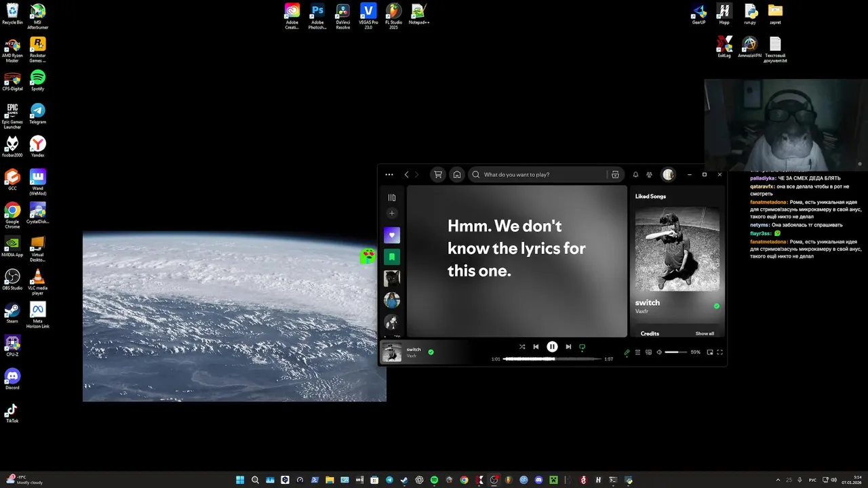Switch the РУС input language indicator
This screenshot has height=488, width=868.
point(812,480)
